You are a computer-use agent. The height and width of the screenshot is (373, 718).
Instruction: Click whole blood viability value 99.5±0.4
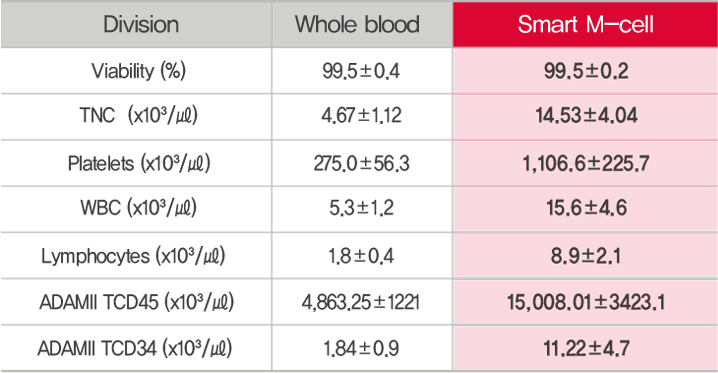click(361, 71)
